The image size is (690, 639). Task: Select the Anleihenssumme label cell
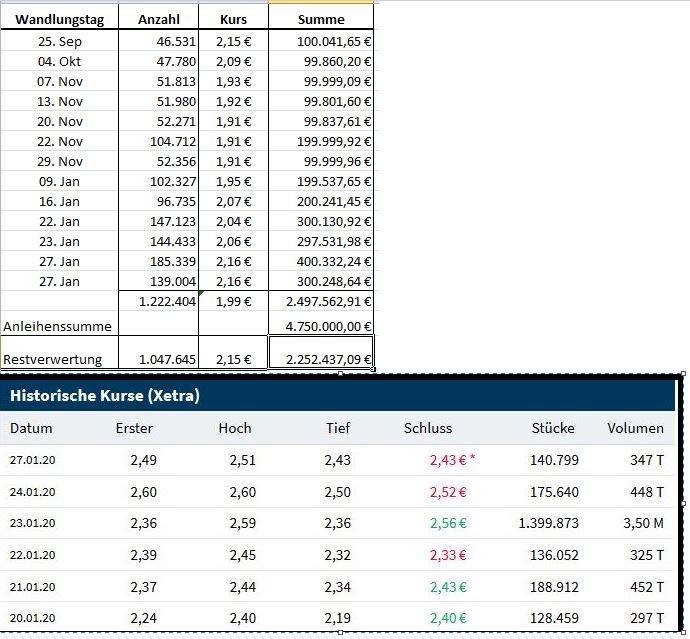pos(58,326)
